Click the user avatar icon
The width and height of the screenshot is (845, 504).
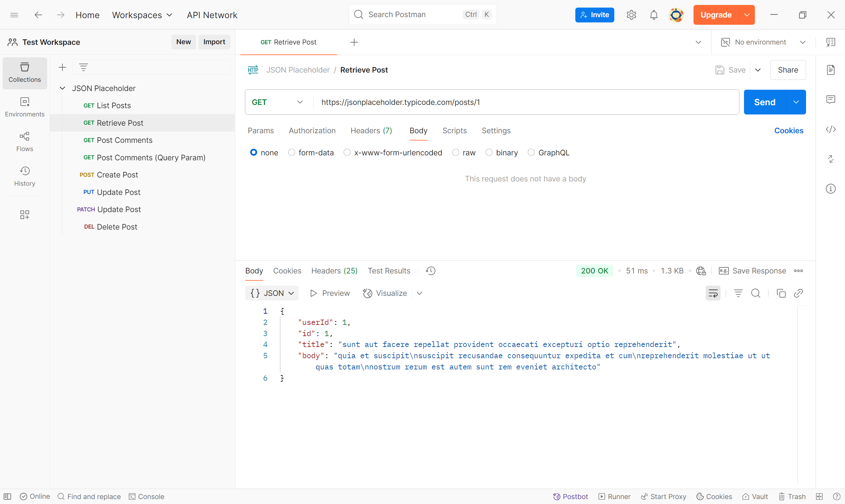(x=676, y=15)
